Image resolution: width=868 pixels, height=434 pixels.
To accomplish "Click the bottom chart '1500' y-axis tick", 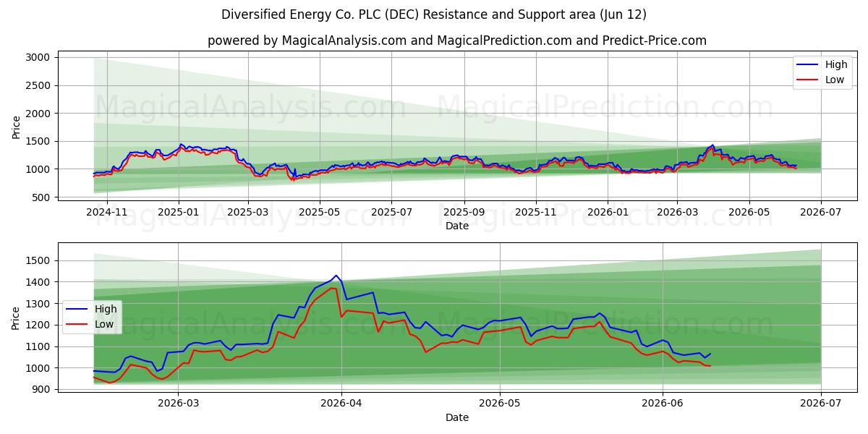I will (38, 260).
